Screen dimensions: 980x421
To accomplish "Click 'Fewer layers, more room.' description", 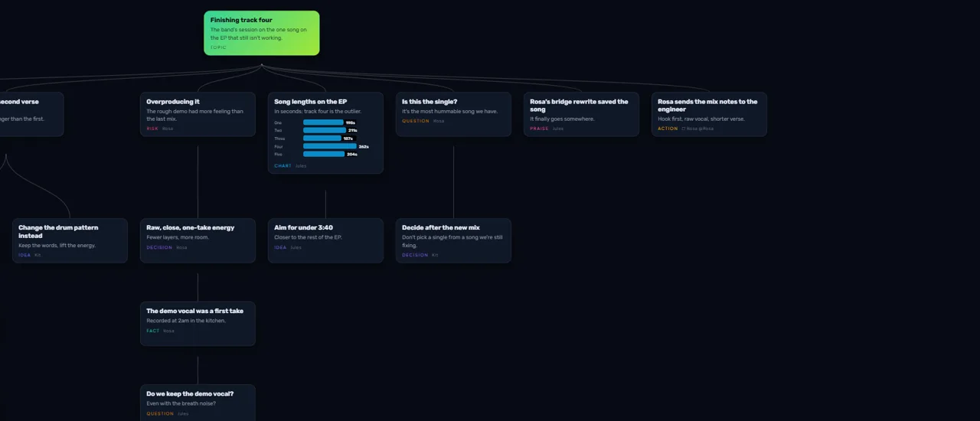I will tap(178, 237).
